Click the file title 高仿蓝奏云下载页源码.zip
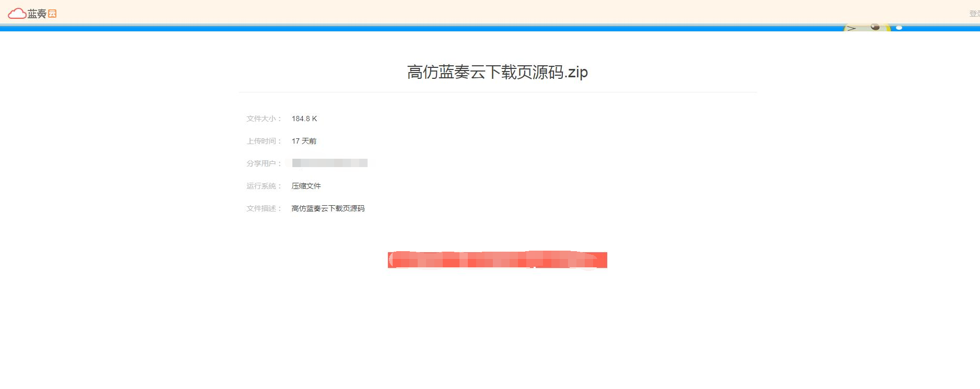This screenshot has height=389, width=980. click(497, 72)
